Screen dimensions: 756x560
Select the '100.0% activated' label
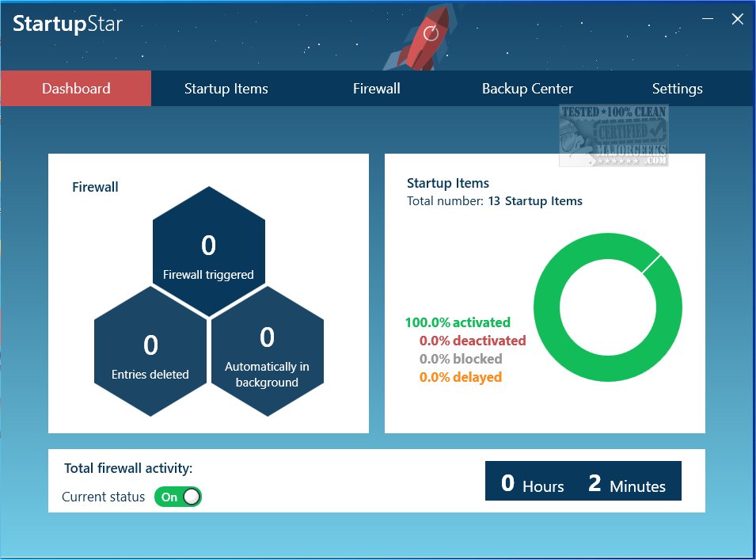458,322
